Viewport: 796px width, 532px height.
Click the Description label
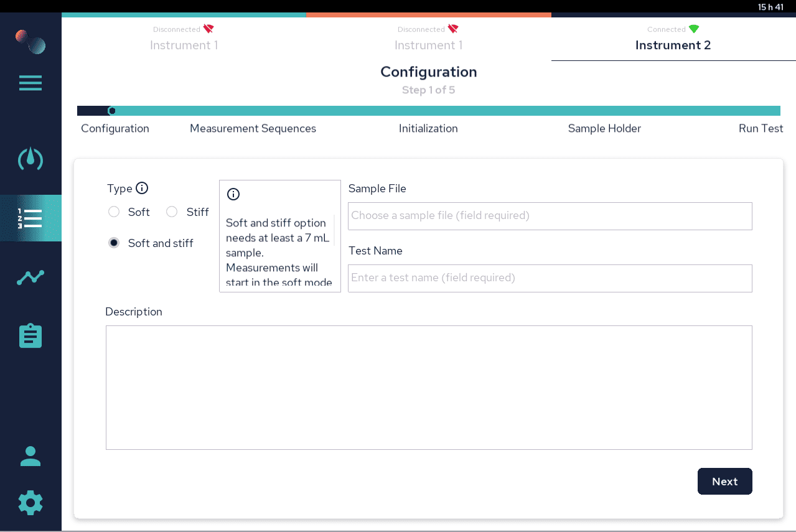[x=134, y=312]
